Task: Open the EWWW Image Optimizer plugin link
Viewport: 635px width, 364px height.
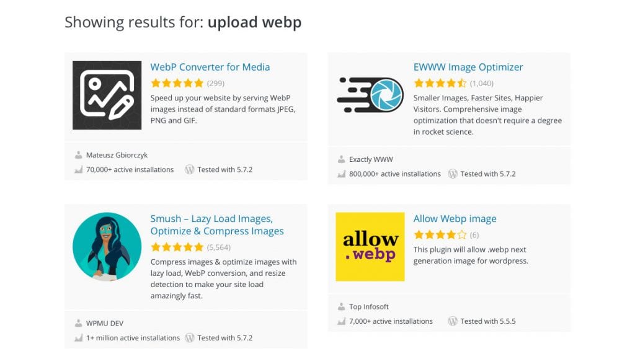Action: pyautogui.click(x=468, y=67)
